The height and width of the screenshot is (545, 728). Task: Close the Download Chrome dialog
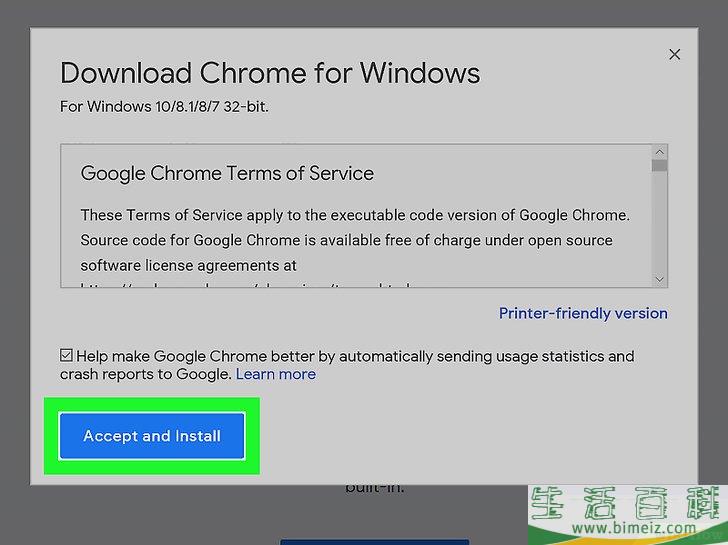pos(675,54)
